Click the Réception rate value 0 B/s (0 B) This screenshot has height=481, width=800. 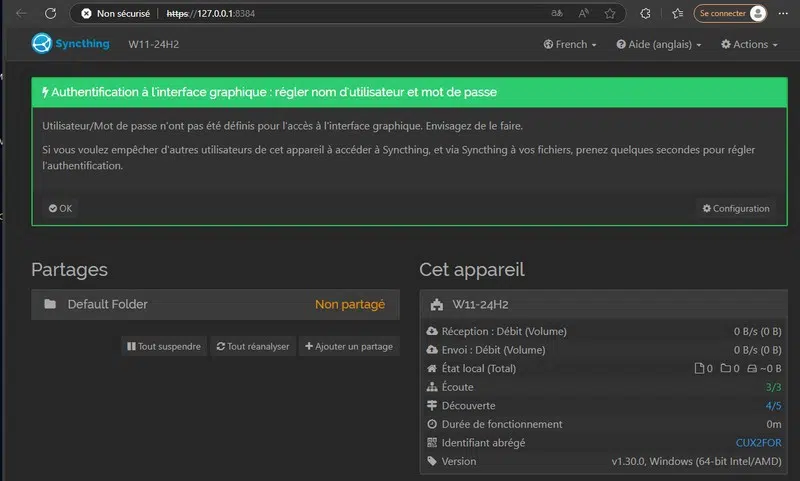click(x=757, y=332)
